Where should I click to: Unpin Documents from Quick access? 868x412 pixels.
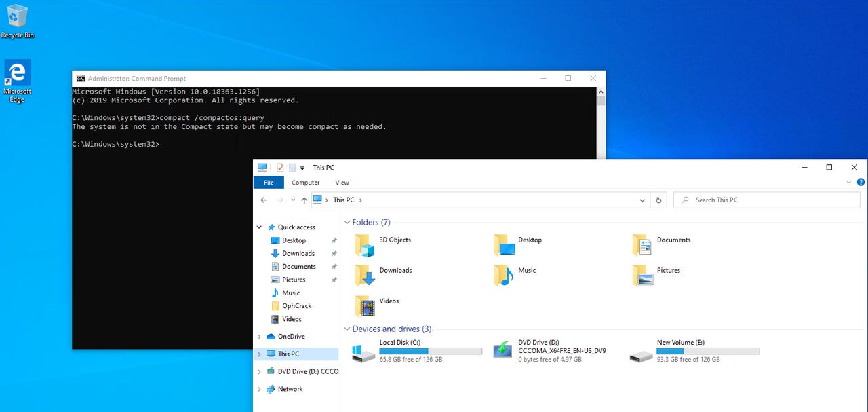pos(333,266)
